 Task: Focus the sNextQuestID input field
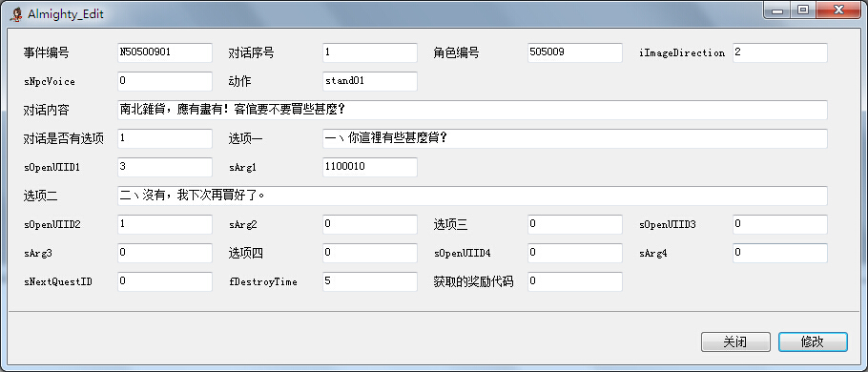click(165, 281)
